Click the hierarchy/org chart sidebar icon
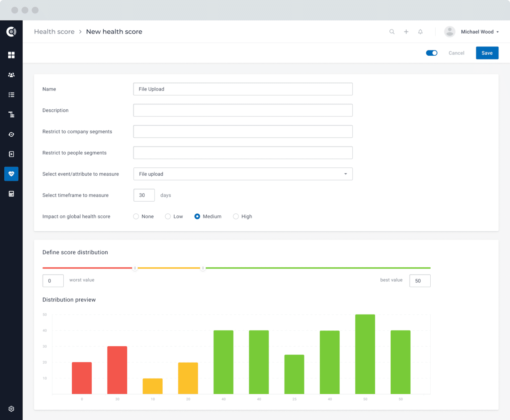This screenshot has height=420, width=510. 11,114
